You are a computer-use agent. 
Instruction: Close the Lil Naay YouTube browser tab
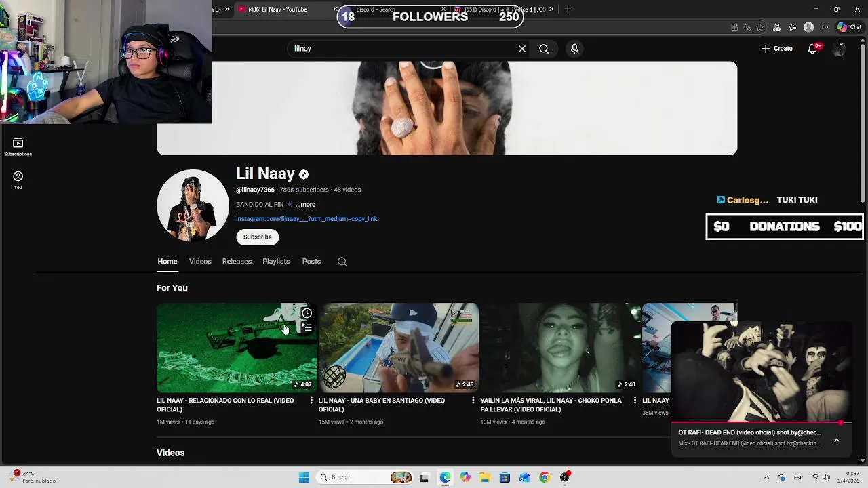336,9
